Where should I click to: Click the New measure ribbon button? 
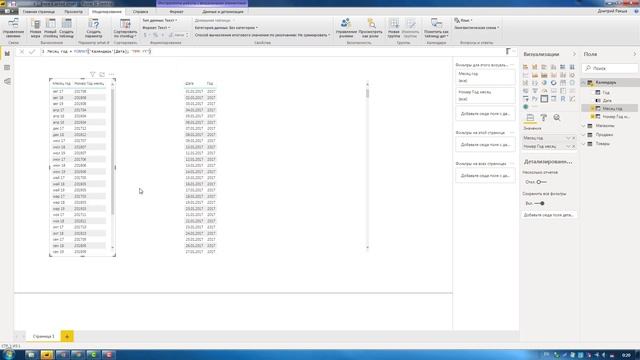36,28
